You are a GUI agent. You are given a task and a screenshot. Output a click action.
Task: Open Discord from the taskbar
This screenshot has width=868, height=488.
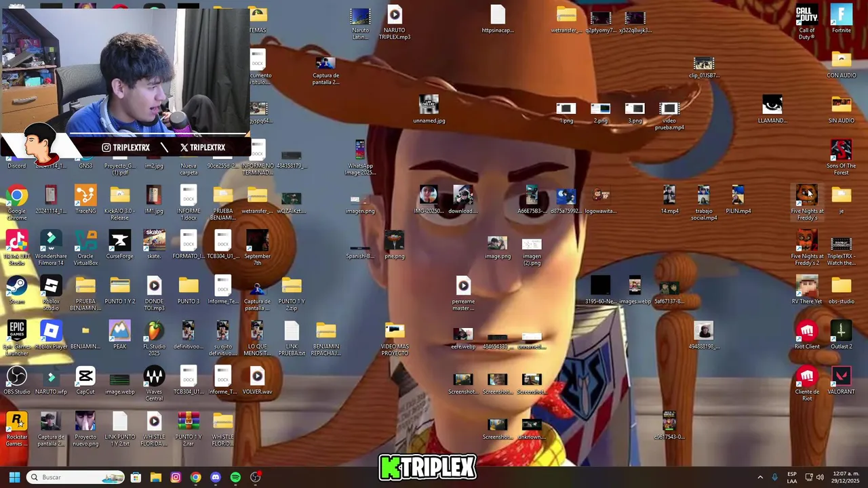point(216,477)
